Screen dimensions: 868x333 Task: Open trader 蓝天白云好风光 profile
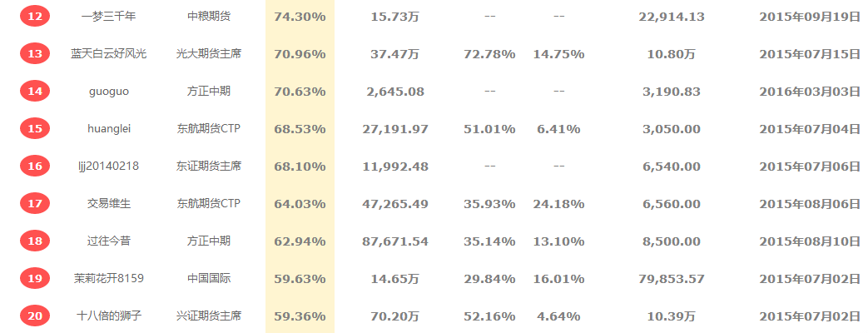pos(108,54)
